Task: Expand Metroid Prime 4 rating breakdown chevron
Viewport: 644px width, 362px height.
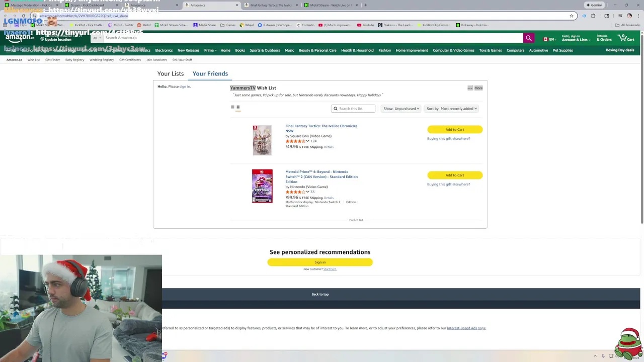Action: tap(307, 192)
